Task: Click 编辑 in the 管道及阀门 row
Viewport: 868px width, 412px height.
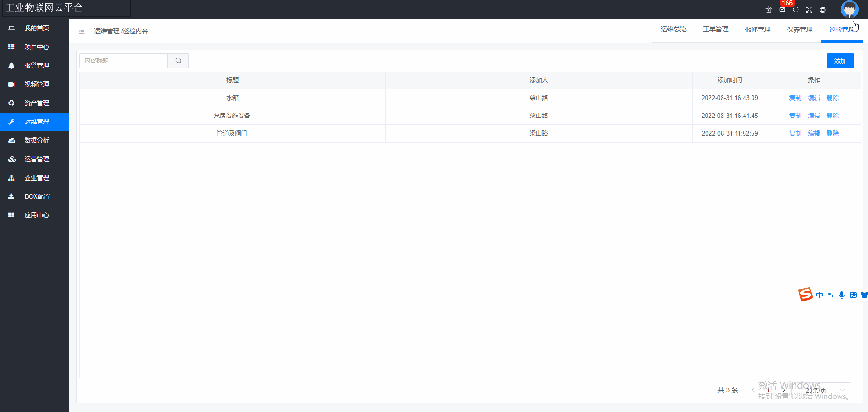Action: pyautogui.click(x=814, y=134)
